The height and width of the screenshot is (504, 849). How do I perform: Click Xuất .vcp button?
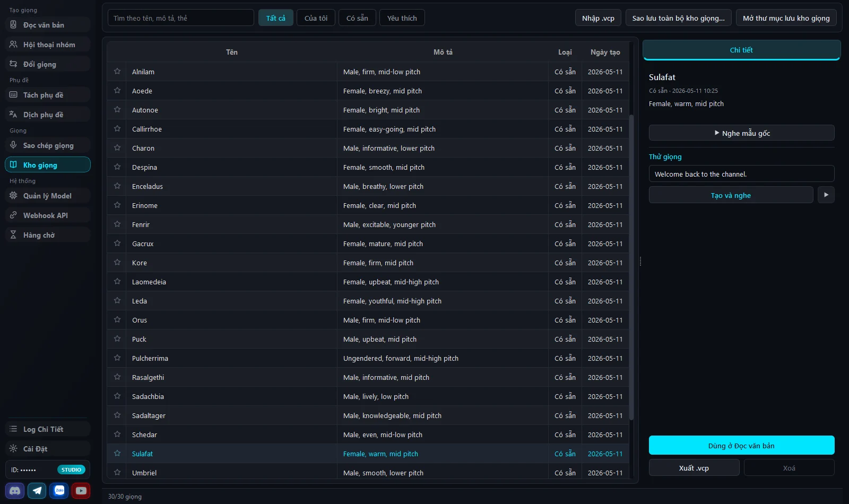pos(694,467)
